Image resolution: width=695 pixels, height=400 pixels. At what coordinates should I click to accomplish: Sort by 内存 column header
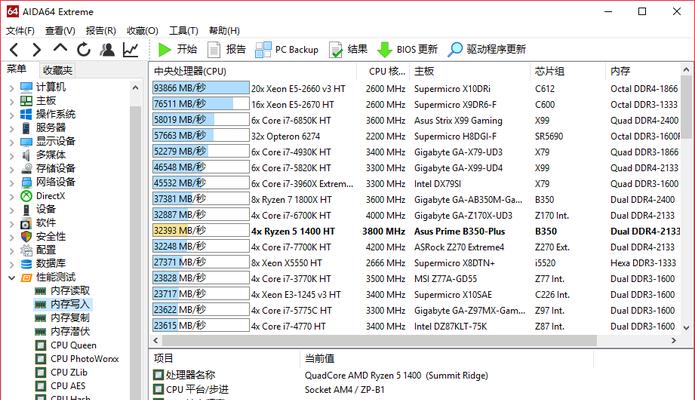point(642,71)
